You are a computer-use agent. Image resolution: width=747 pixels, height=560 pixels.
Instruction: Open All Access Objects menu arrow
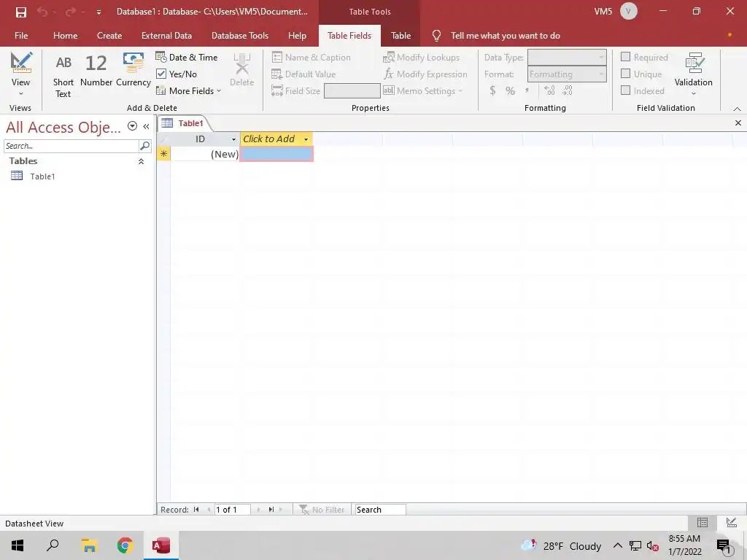point(133,126)
